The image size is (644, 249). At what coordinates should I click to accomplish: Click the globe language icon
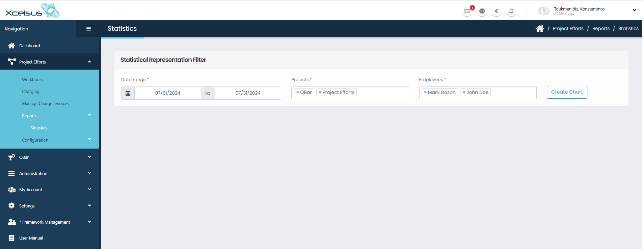pos(482,11)
